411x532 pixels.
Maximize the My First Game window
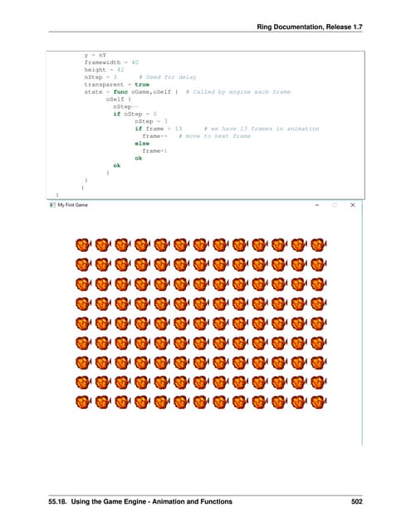pos(335,205)
